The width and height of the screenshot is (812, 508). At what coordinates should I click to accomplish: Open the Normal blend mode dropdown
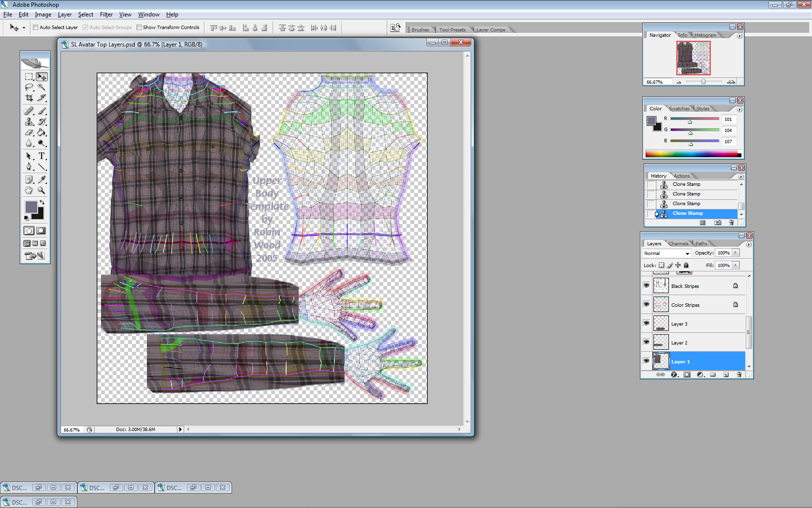coord(666,254)
